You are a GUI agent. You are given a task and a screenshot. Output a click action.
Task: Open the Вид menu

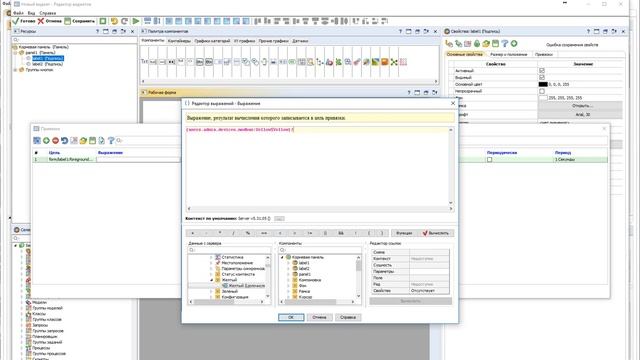point(31,13)
